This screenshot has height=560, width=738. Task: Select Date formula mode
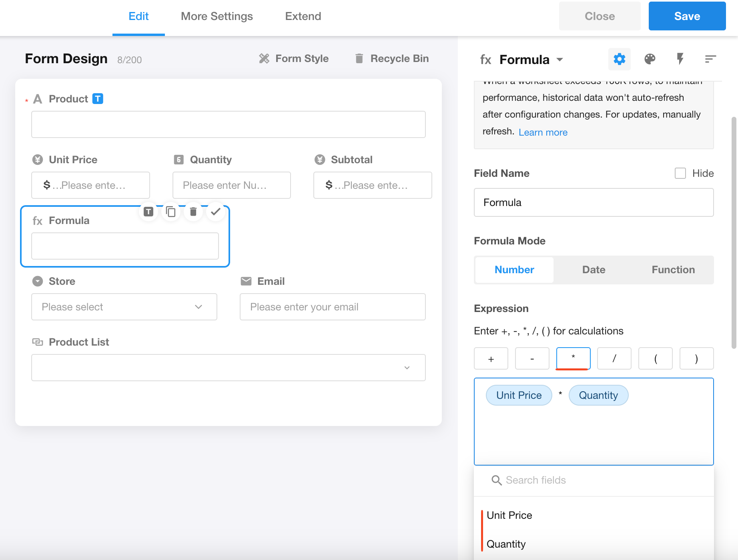pos(594,270)
